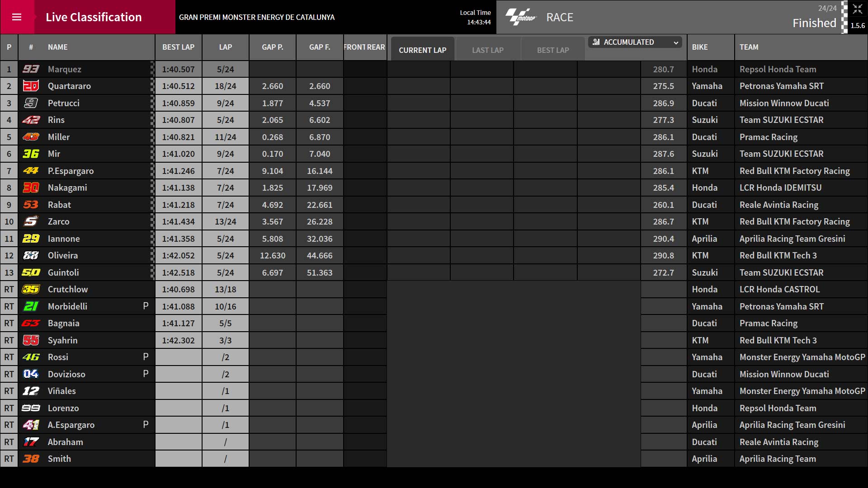
Task: Click Oliveira's gap 12.630
Action: click(273, 255)
